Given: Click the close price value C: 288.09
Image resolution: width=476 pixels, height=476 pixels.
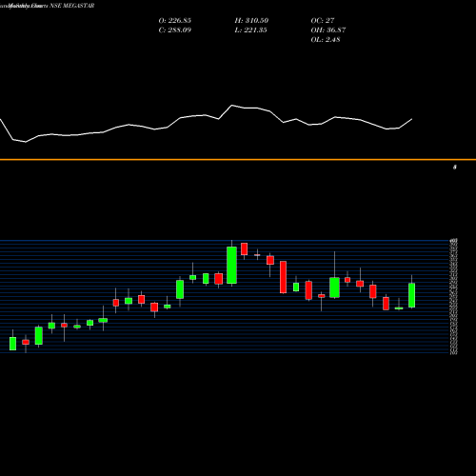Looking at the screenshot, I should point(174,30).
